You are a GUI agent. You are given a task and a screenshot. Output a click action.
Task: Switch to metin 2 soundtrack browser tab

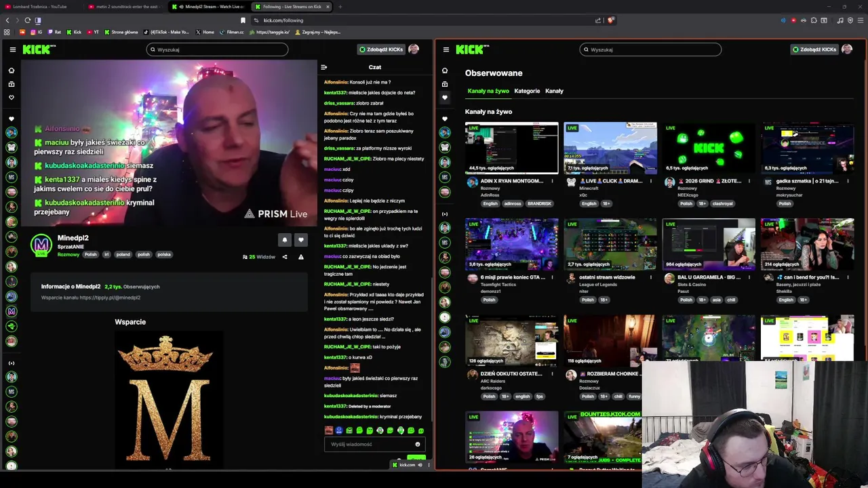coord(124,7)
